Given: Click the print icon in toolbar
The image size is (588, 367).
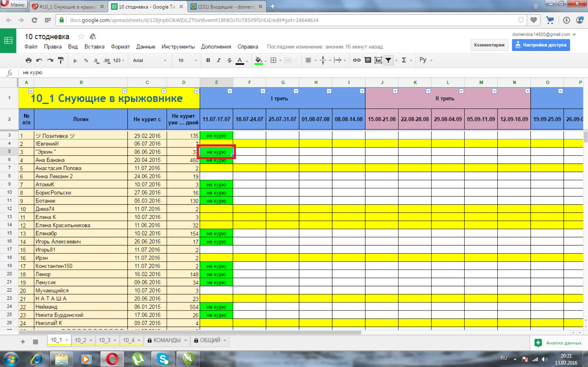Looking at the screenshot, I should tap(28, 60).
